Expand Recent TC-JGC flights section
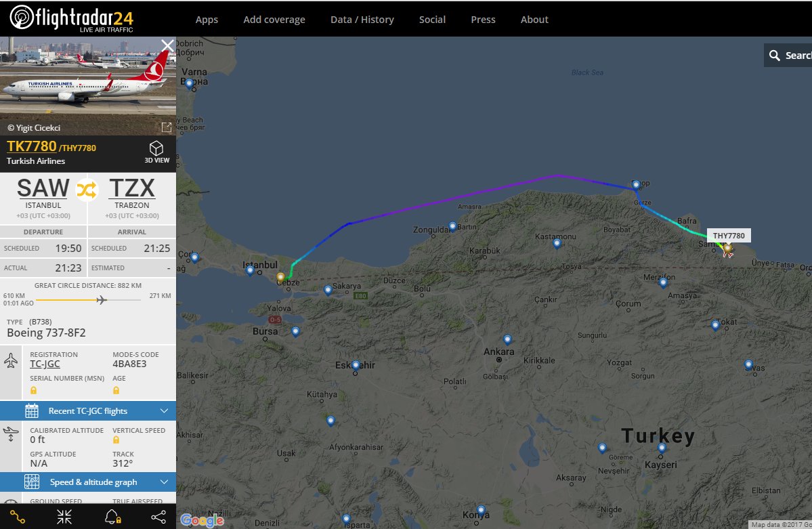The image size is (812, 529). (x=88, y=411)
